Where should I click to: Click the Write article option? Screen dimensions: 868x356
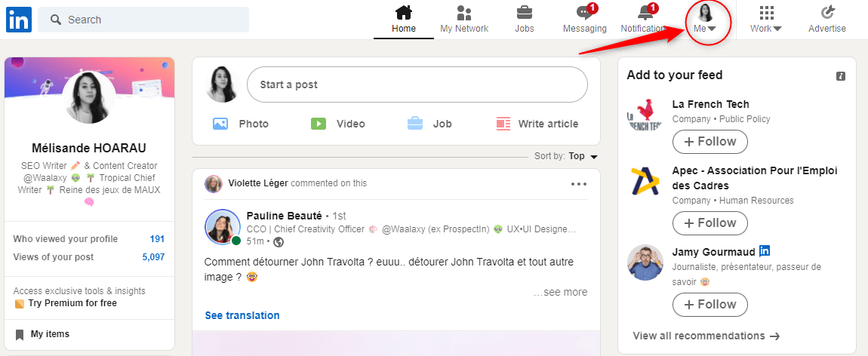[537, 124]
